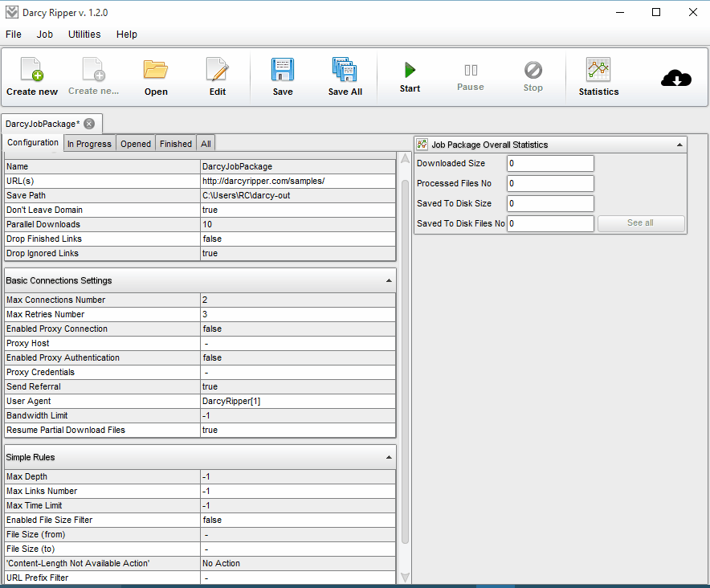Click the Bandwidth Limit value -1
Image resolution: width=710 pixels, height=588 pixels.
pyautogui.click(x=206, y=416)
